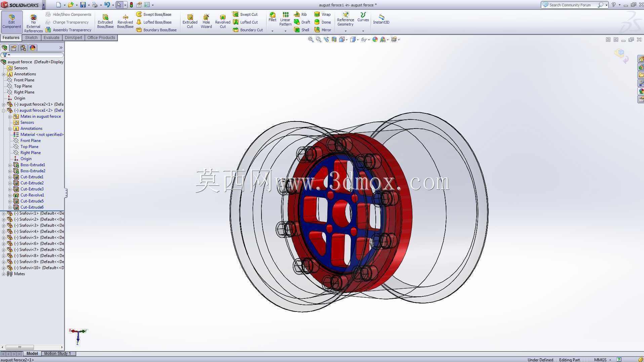Select the Revolved Boss/Base tool
644x362 pixels.
(125, 22)
